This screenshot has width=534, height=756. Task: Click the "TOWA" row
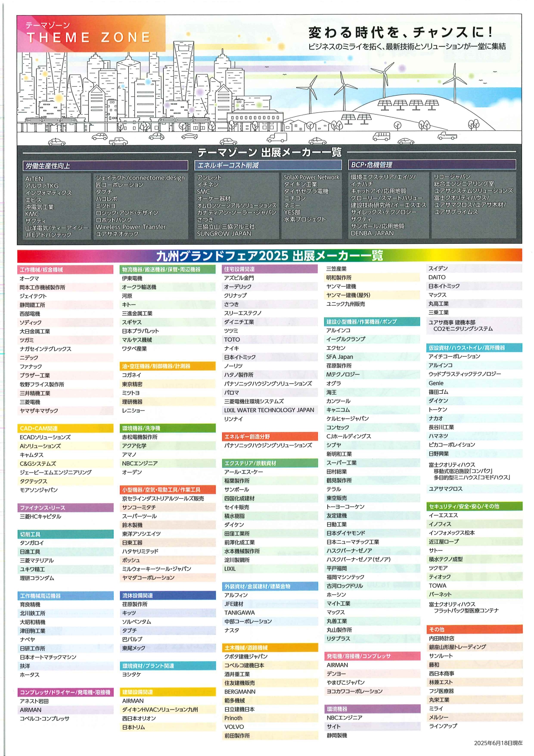click(475, 585)
